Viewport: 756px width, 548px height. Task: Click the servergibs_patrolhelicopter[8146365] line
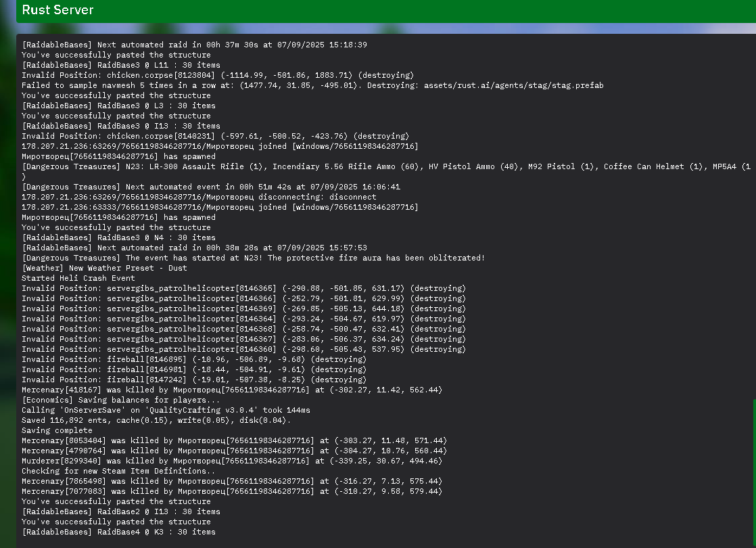click(x=244, y=288)
